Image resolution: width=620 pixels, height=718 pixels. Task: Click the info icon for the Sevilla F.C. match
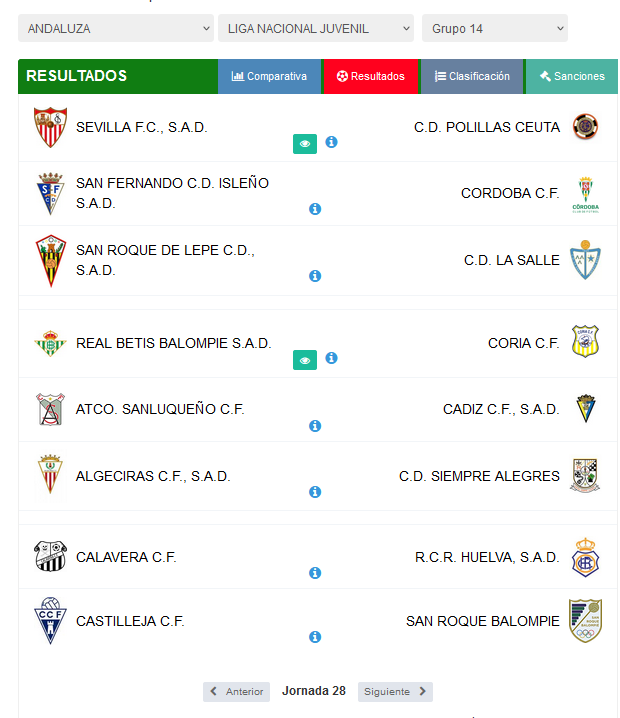331,142
